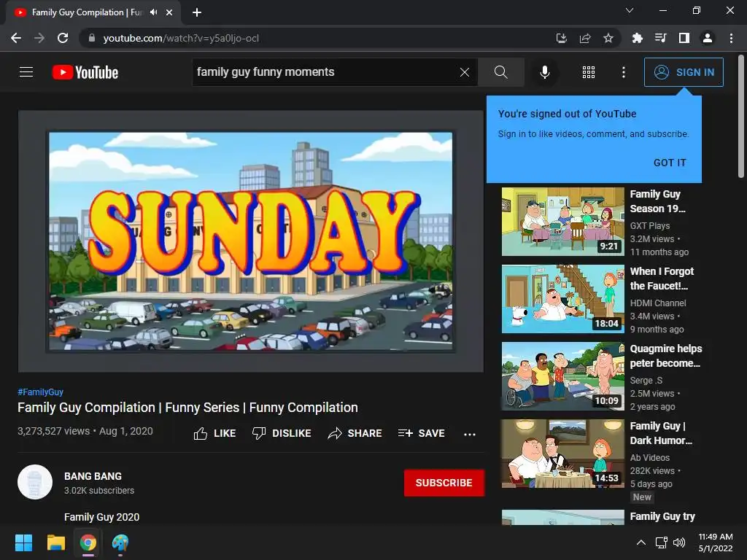Go back in Chrome
Image resolution: width=747 pixels, height=560 pixels.
16,38
